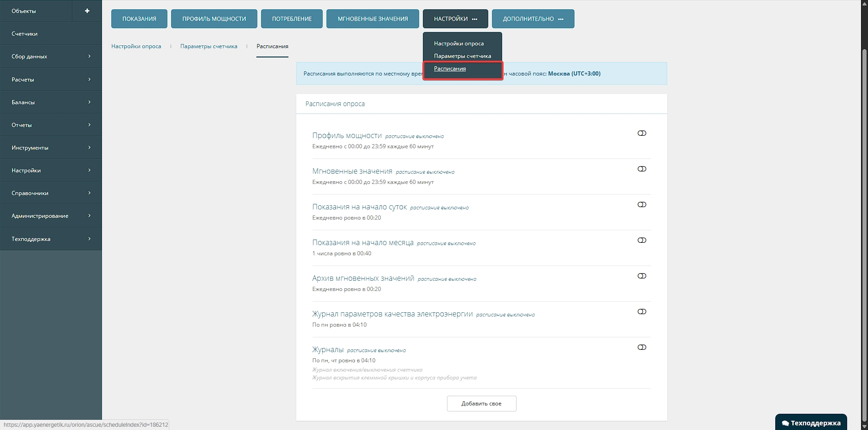Switch to the Профиль мощности tab
This screenshot has height=430, width=868.
click(x=214, y=19)
